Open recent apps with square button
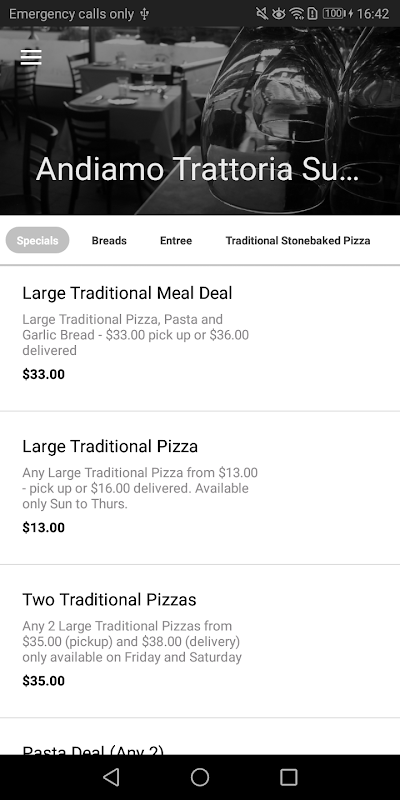 289,777
